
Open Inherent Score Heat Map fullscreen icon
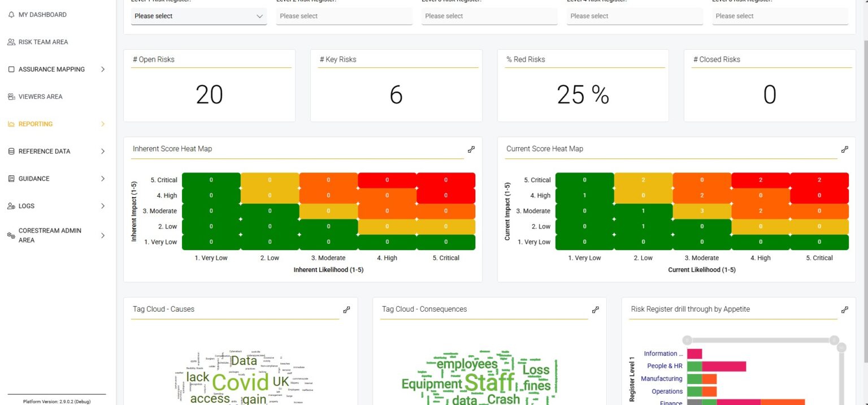471,149
